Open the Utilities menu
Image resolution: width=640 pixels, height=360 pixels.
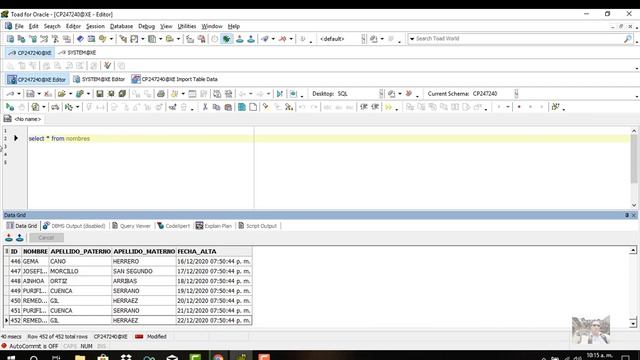[187, 26]
